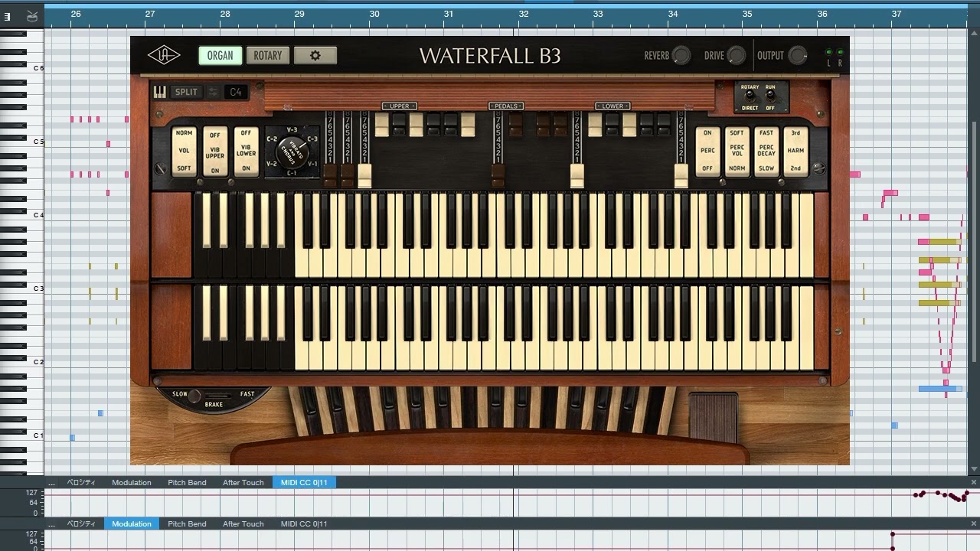The width and height of the screenshot is (980, 551).
Task: Click the Upper drawbar group label
Action: 400,106
